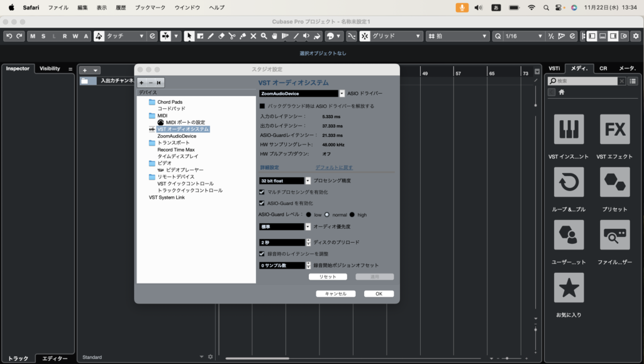
Task: Click the デフォルトに戻す link
Action: (334, 168)
